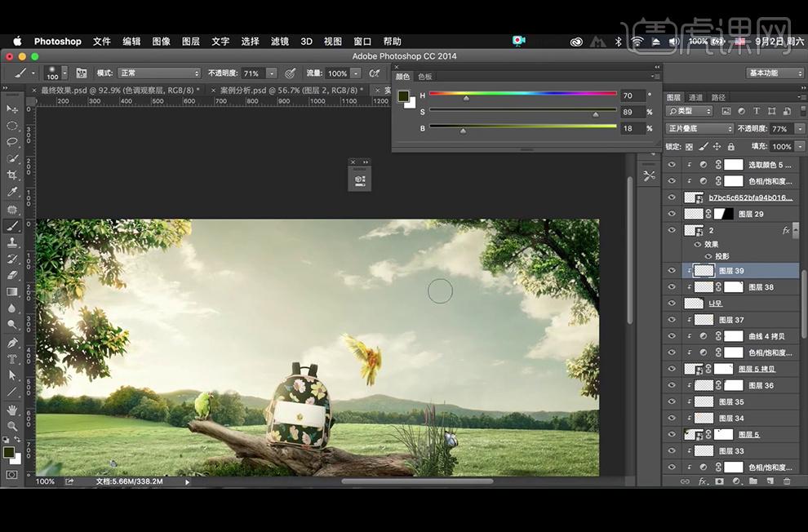
Task: Toggle Quick Mask mode
Action: tap(12, 474)
